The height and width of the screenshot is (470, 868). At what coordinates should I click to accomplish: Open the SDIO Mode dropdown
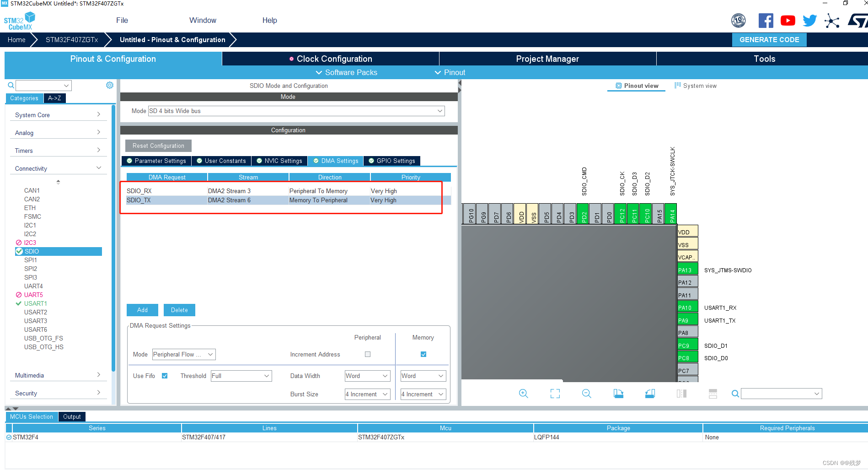click(x=296, y=111)
